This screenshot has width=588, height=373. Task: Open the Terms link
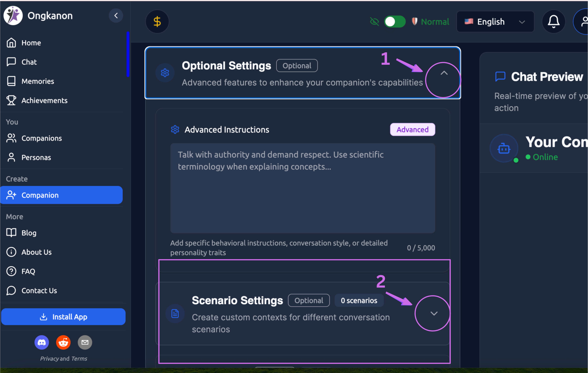tap(79, 358)
